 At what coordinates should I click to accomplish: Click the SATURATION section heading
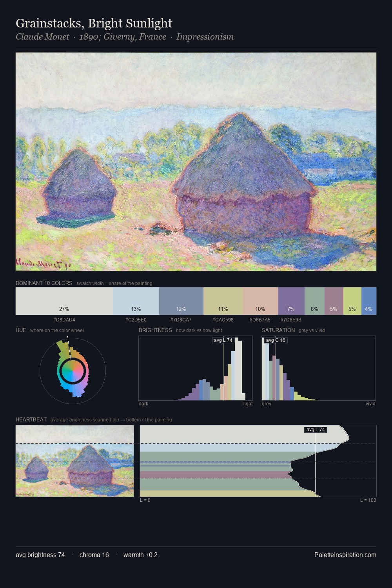278,330
